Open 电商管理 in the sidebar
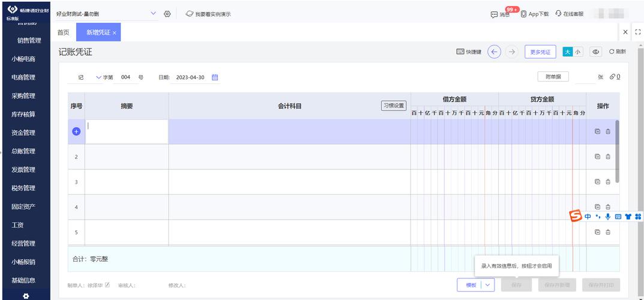This screenshot has width=644, height=300. pyautogui.click(x=23, y=77)
